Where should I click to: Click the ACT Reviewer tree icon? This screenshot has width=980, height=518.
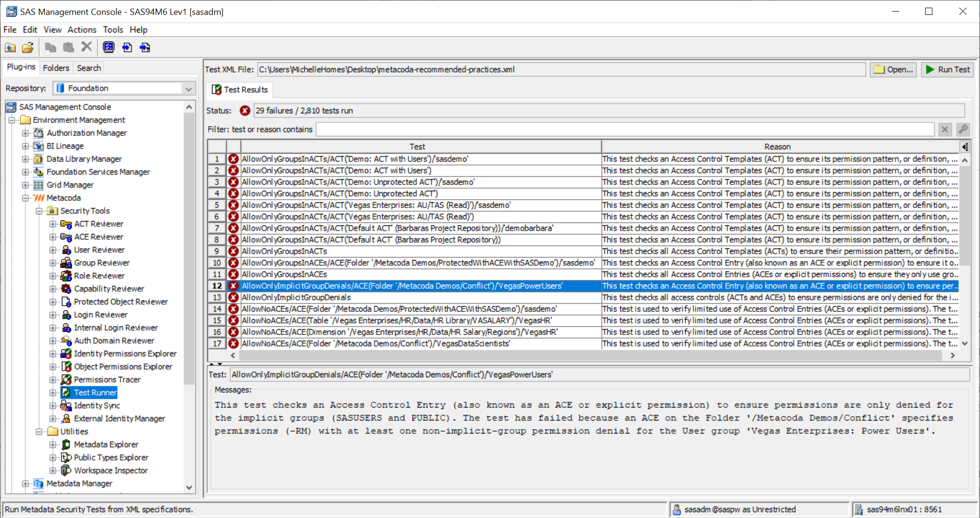(x=66, y=224)
